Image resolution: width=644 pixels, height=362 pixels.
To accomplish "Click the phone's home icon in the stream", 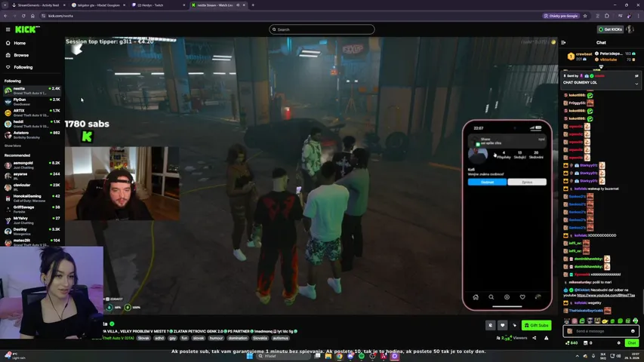I will [x=476, y=297].
